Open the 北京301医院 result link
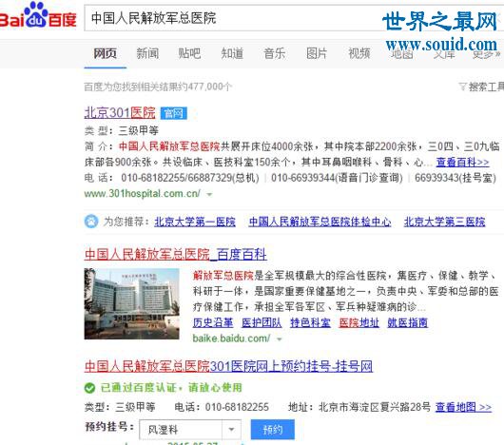This screenshot has height=445, width=504. point(120,113)
